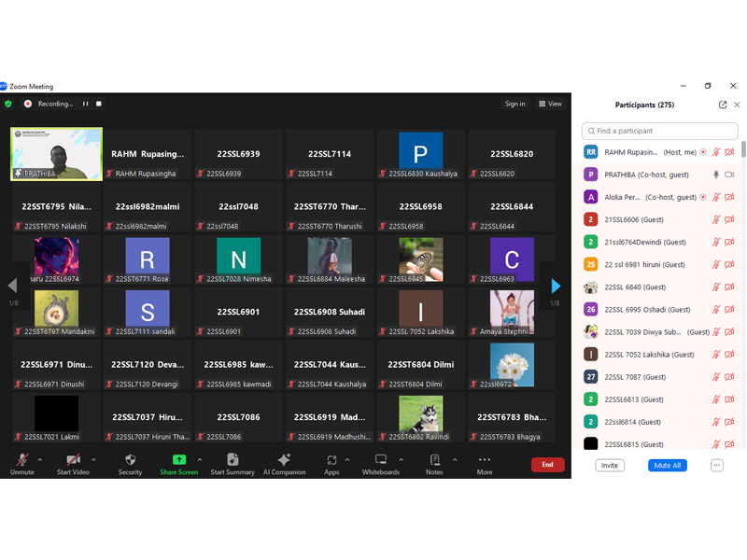This screenshot has width=747, height=560.
Task: Toggle microphone with the Unmute button
Action: [21, 464]
